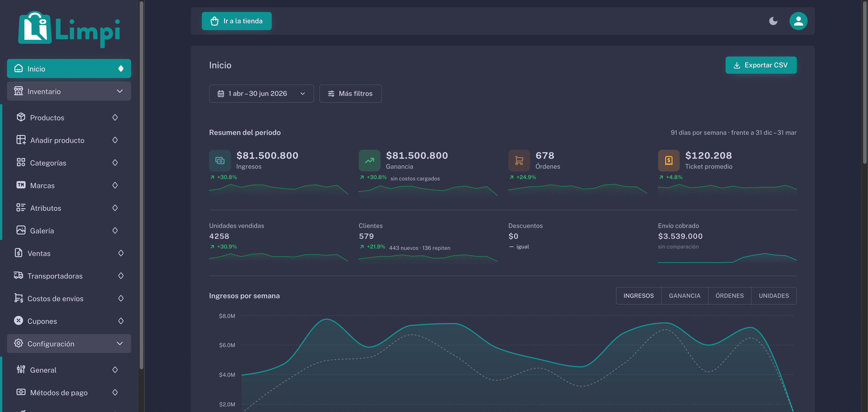
Task: Switch chart to the ÓRDENES tab
Action: coord(729,296)
